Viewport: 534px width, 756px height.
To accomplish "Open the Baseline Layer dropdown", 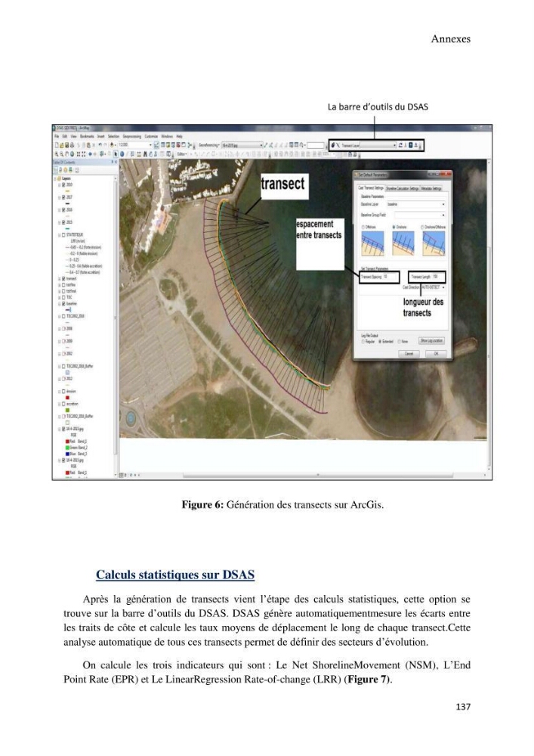I will (x=416, y=204).
